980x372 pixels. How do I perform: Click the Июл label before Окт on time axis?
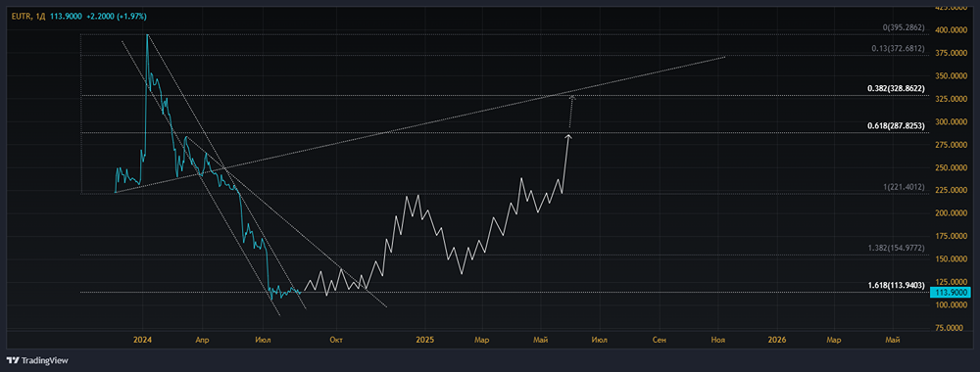point(263,340)
